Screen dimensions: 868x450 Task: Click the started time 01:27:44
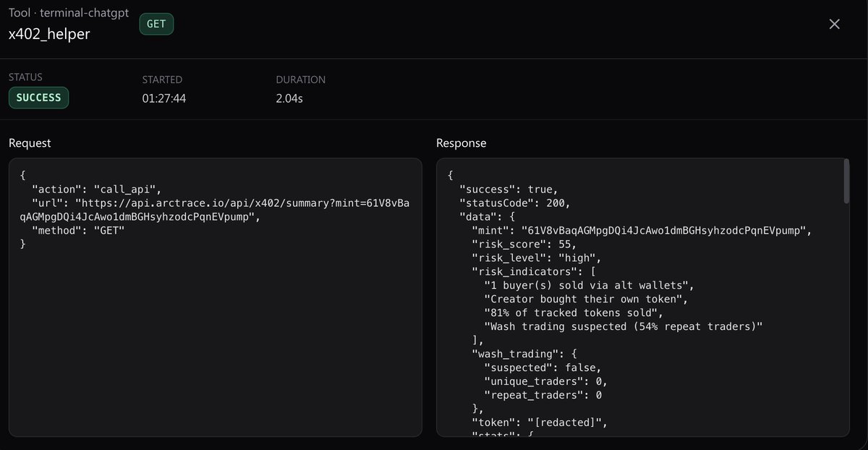[x=164, y=98]
